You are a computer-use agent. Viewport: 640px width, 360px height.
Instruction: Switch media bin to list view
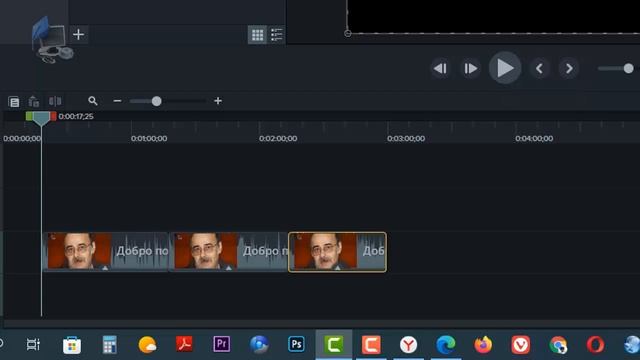[276, 35]
